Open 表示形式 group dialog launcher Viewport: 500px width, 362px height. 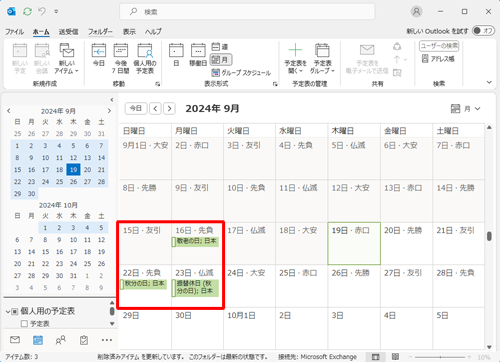[x=275, y=84]
